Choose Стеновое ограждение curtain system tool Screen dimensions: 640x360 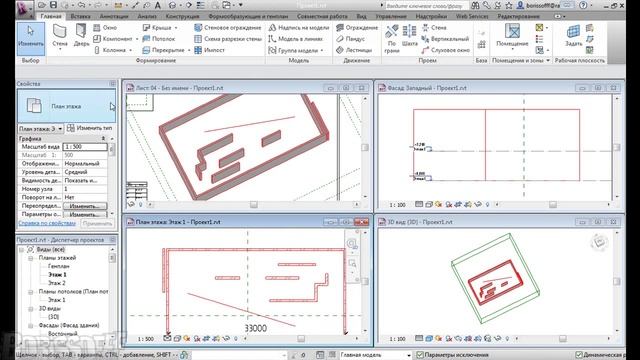coord(228,27)
